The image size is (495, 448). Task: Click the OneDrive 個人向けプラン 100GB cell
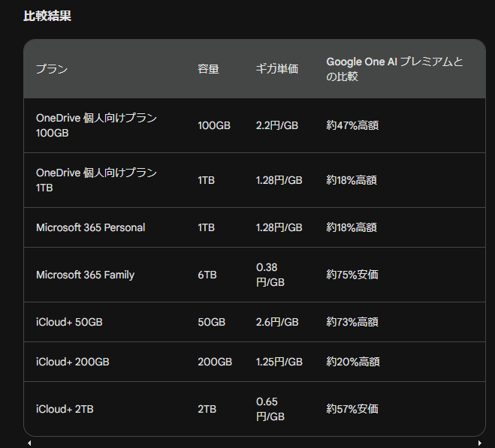click(96, 125)
